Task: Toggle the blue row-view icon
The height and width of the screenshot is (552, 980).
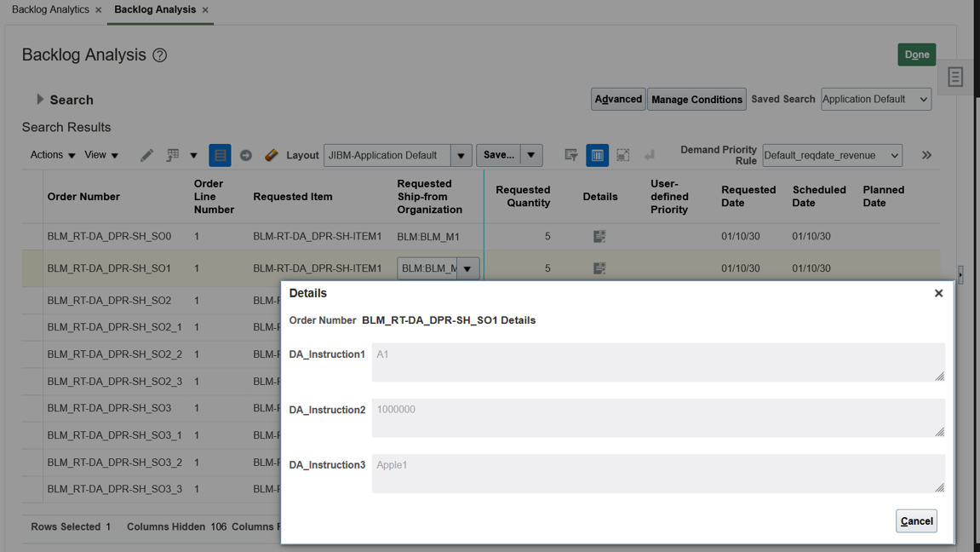Action: click(x=220, y=155)
